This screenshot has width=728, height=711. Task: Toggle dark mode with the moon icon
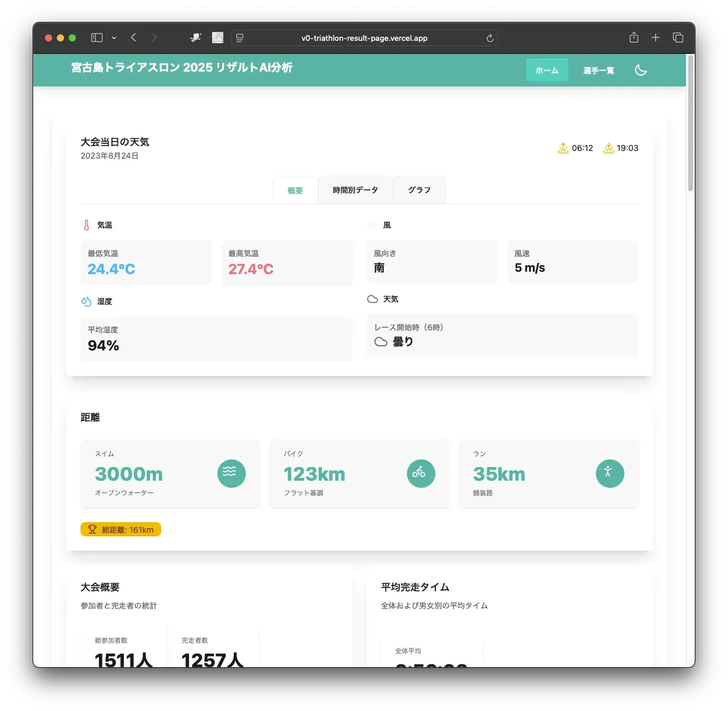[x=640, y=70]
